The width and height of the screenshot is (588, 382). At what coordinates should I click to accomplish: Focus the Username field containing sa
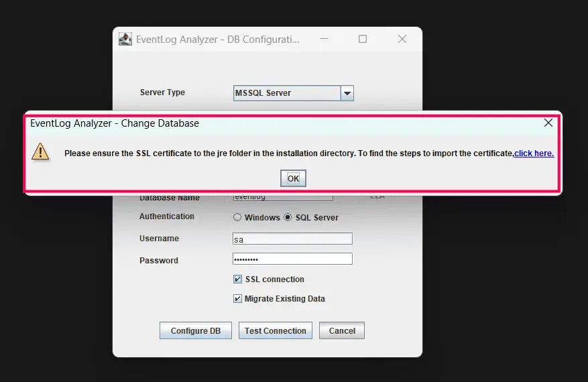[292, 239]
